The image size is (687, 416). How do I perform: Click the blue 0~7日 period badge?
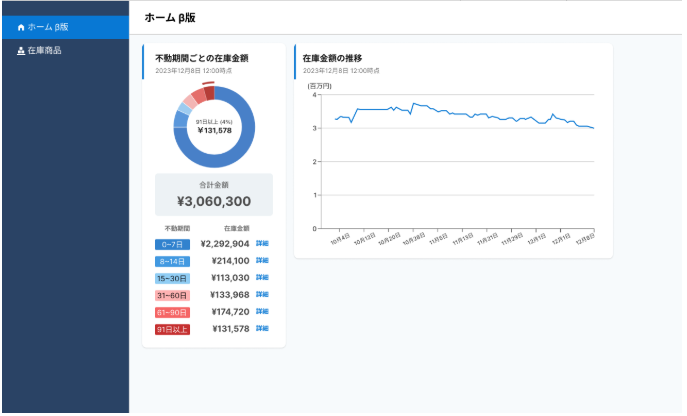(172, 244)
